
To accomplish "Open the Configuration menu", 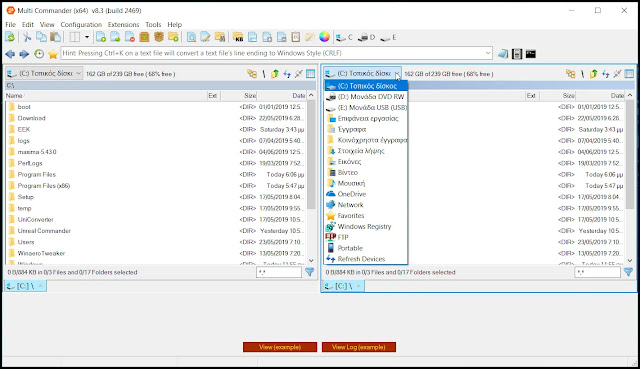I will 81,24.
